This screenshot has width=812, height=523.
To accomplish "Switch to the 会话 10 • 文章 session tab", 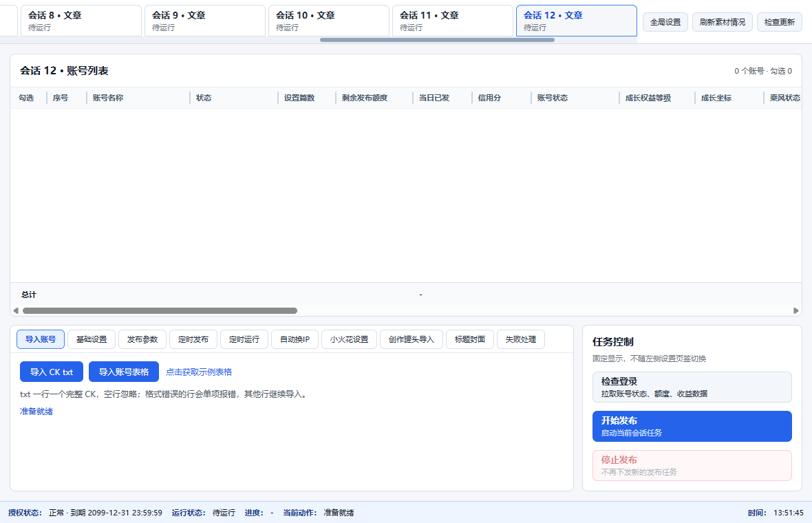I will (x=328, y=21).
